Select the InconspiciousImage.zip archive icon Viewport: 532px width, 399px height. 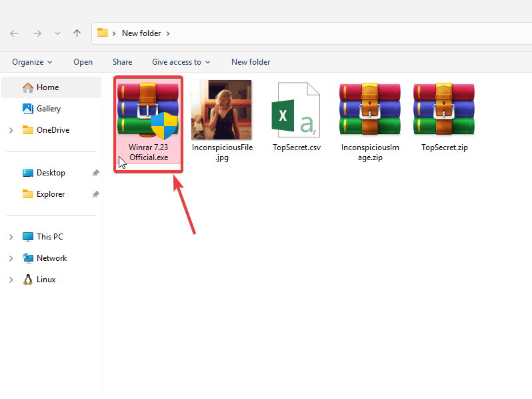click(x=370, y=109)
